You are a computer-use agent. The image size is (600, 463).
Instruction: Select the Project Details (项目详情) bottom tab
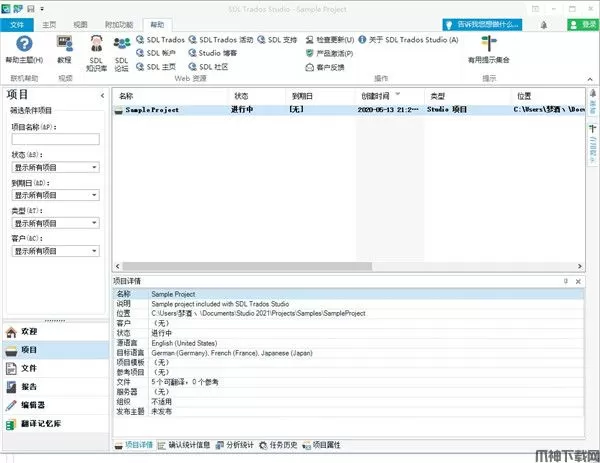(x=134, y=445)
